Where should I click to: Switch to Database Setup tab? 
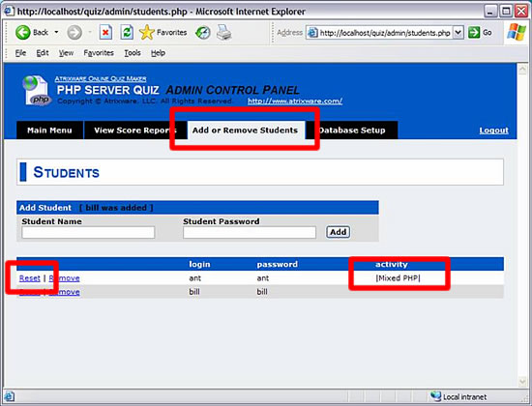352,130
